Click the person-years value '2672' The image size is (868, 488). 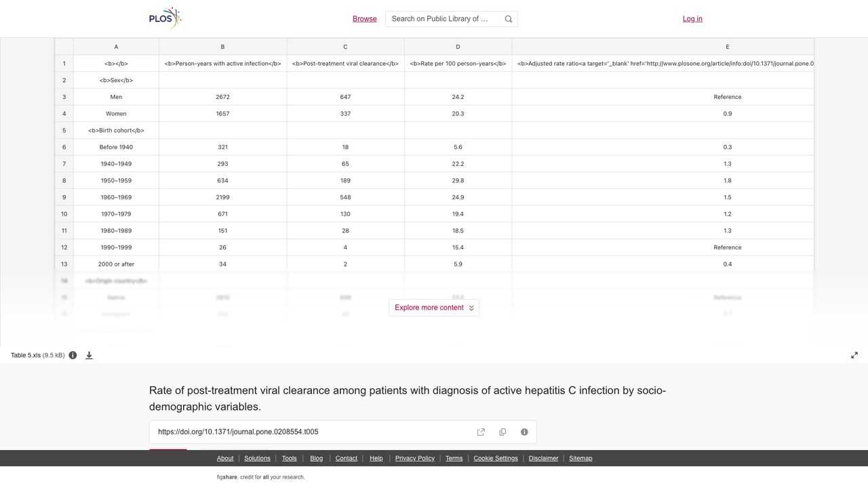point(222,97)
